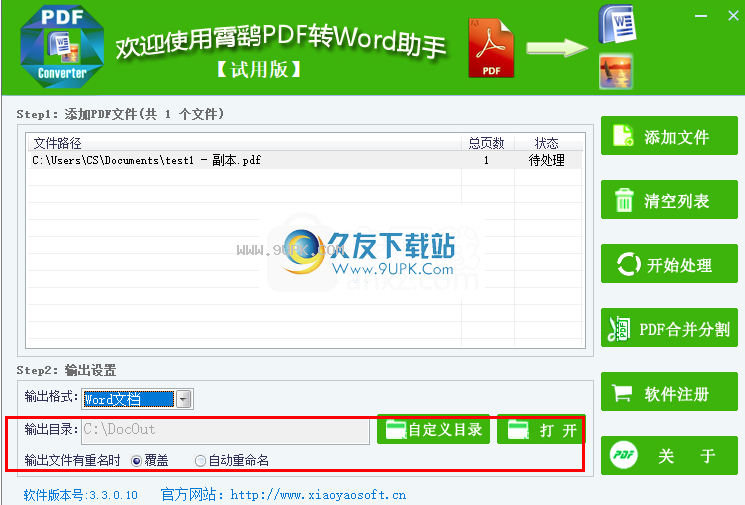Click the 添加文件 button label
The image size is (745, 505).
(677, 137)
